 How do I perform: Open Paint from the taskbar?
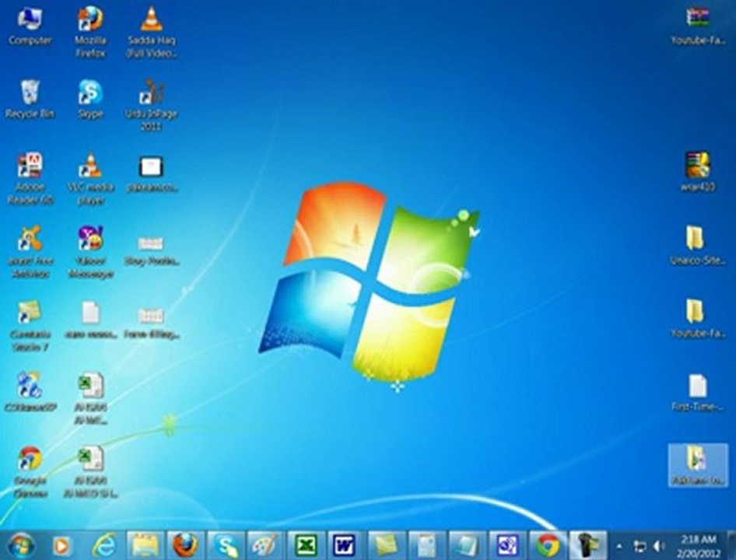tap(265, 546)
